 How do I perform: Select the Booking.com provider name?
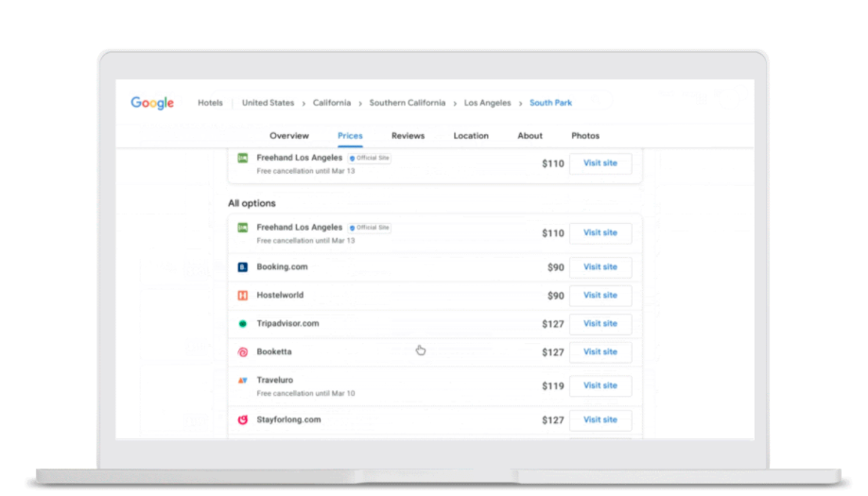pyautogui.click(x=282, y=266)
